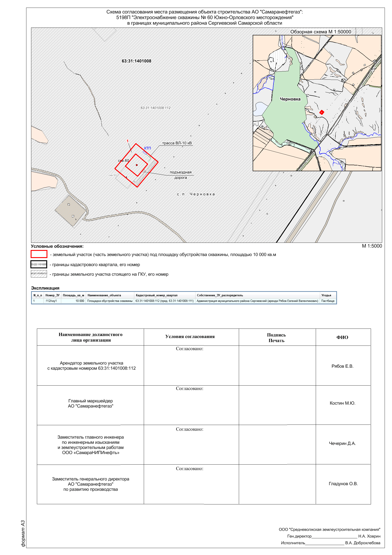Click the Обзорная схема М 1:50000 title
Image resolution: width=392 pixels, height=555 pixels.
point(320,32)
